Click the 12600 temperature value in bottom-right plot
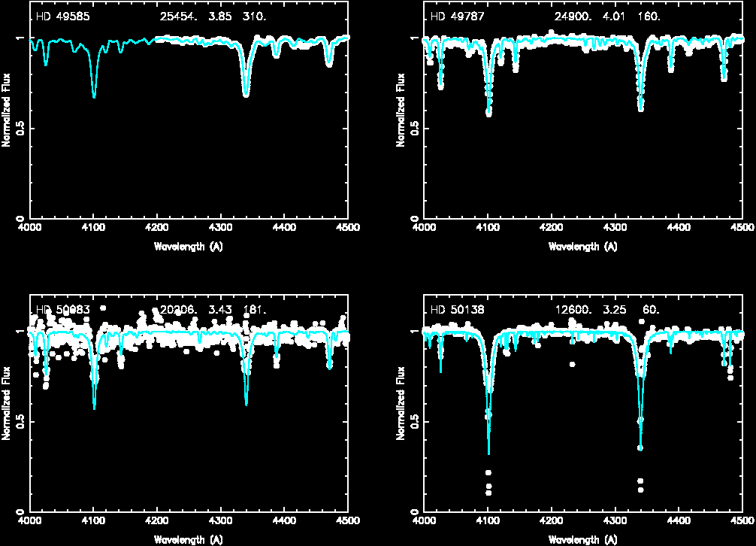The height and width of the screenshot is (546, 756). [572, 310]
